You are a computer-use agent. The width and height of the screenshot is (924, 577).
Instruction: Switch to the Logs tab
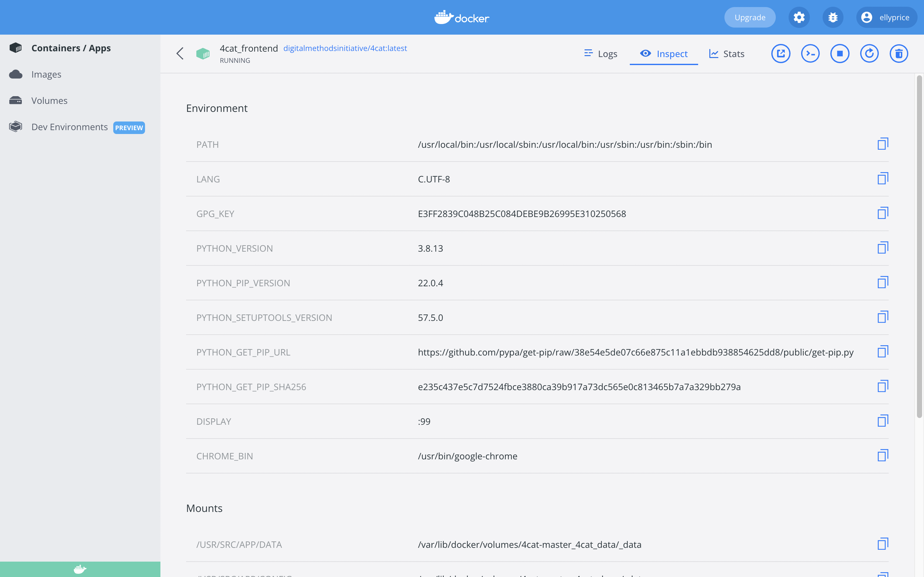(x=601, y=54)
